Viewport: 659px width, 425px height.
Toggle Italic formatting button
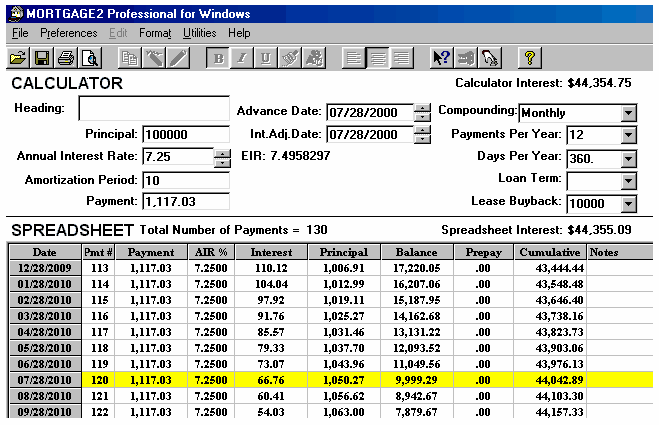tap(242, 58)
